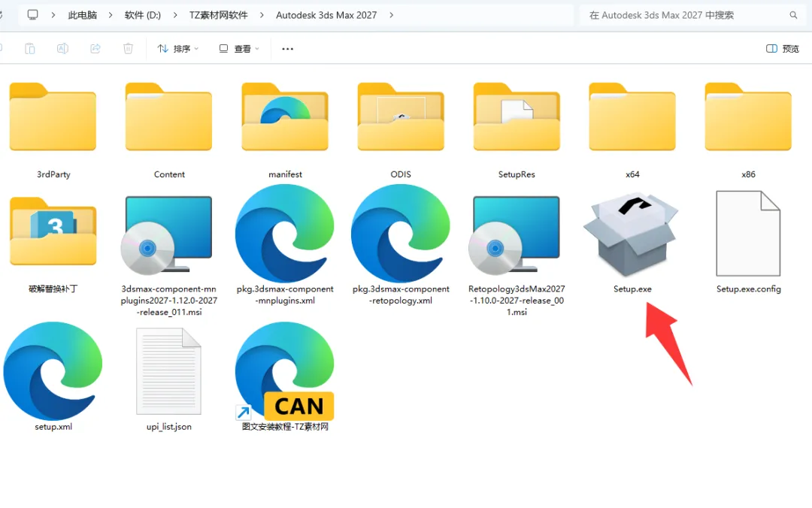Viewport: 812px width, 508px height.
Task: Select Retopology3dsMax2027 msi installer file
Action: coord(514,235)
